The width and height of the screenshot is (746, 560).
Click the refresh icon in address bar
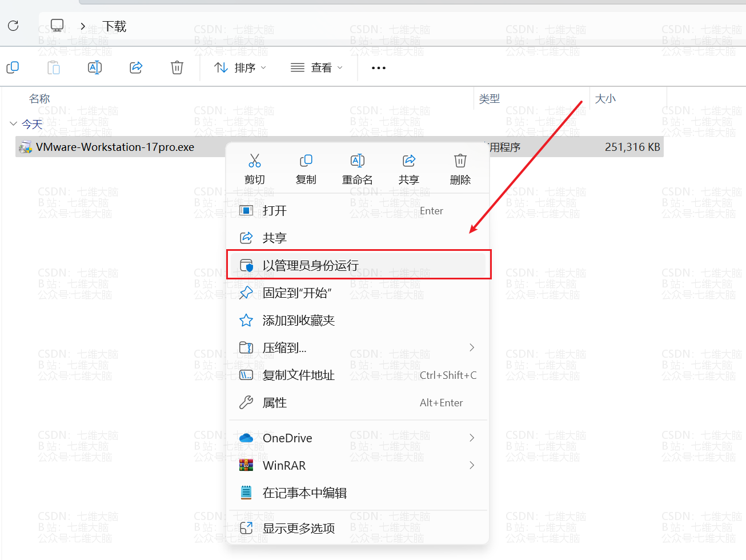point(13,26)
